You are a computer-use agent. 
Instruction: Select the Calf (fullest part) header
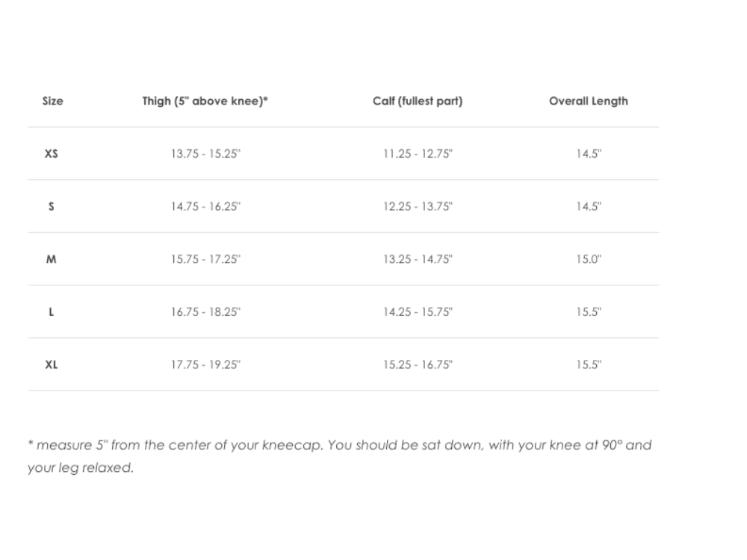418,101
